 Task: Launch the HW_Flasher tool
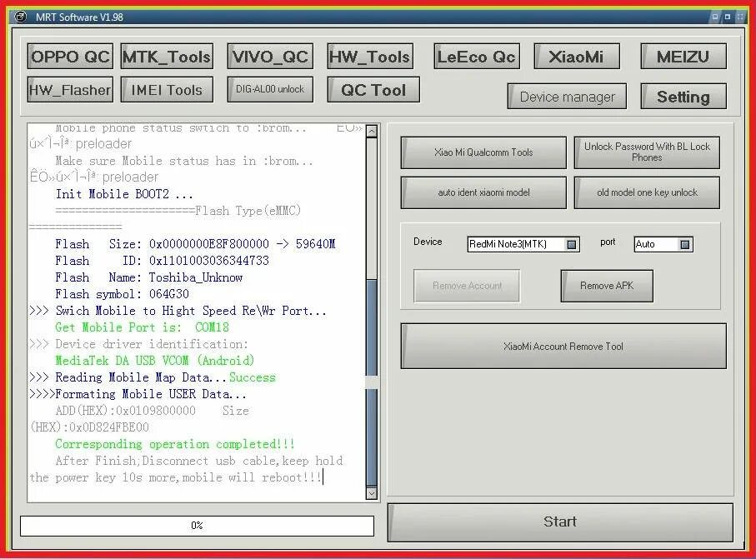click(70, 90)
